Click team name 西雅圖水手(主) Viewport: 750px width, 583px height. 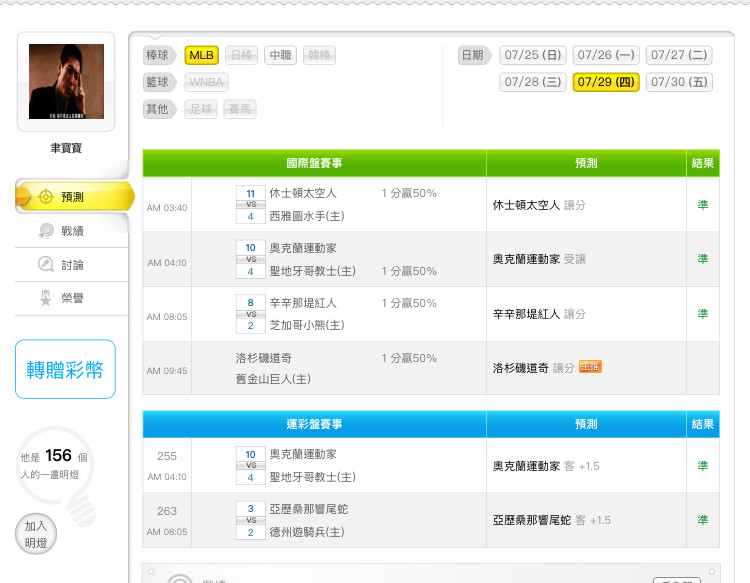coord(307,216)
